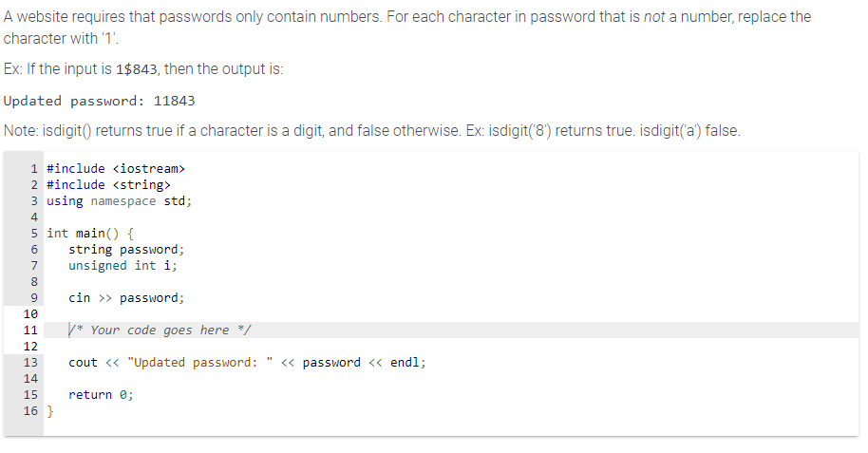Click the editable line 11 code comment
This screenshot has height=453, width=868.
[x=160, y=330]
